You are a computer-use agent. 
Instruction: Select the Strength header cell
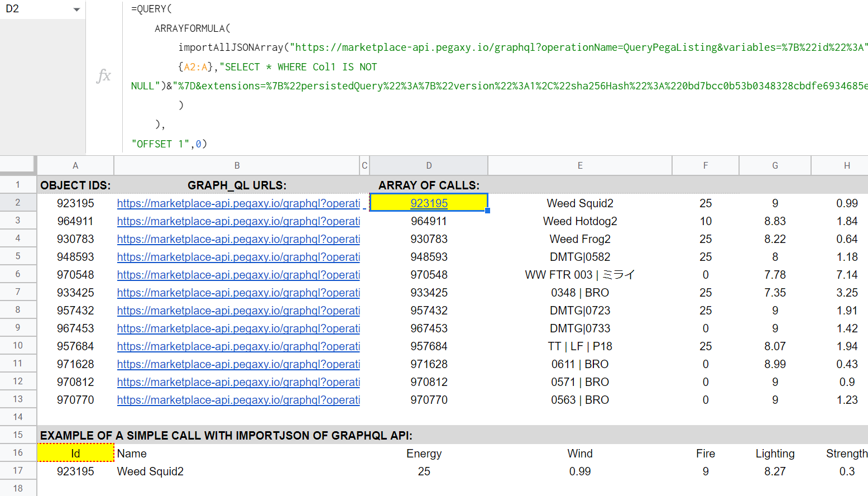click(840, 454)
